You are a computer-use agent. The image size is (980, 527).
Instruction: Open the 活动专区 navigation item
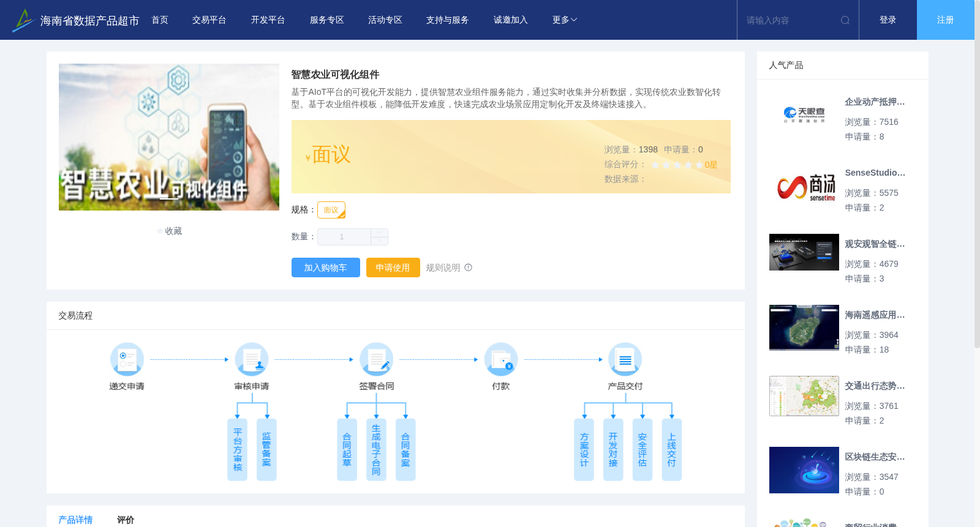click(385, 20)
